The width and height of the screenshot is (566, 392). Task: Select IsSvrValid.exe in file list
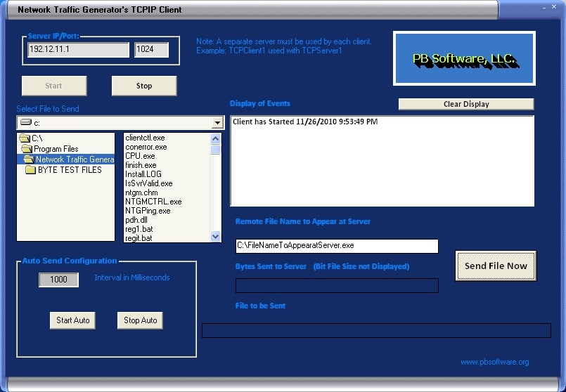pos(149,183)
